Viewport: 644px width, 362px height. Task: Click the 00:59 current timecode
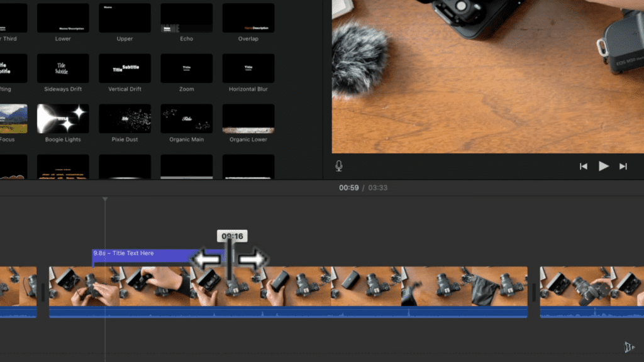click(x=348, y=187)
